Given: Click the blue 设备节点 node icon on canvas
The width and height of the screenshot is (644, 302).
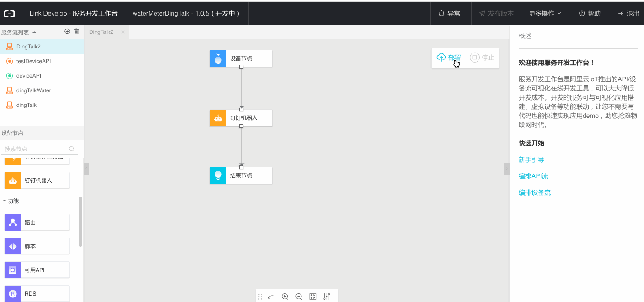Looking at the screenshot, I should click(x=218, y=58).
